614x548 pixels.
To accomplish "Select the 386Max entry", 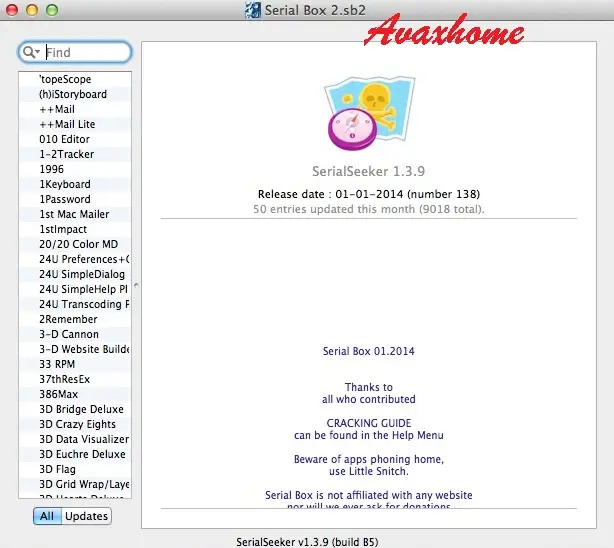I will pyautogui.click(x=75, y=394).
